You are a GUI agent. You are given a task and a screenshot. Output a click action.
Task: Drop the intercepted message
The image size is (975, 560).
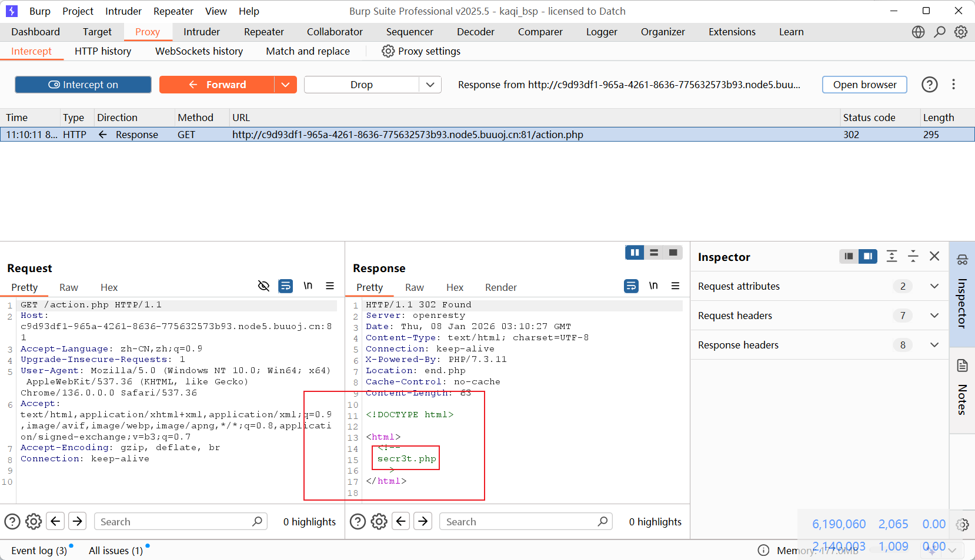(362, 85)
